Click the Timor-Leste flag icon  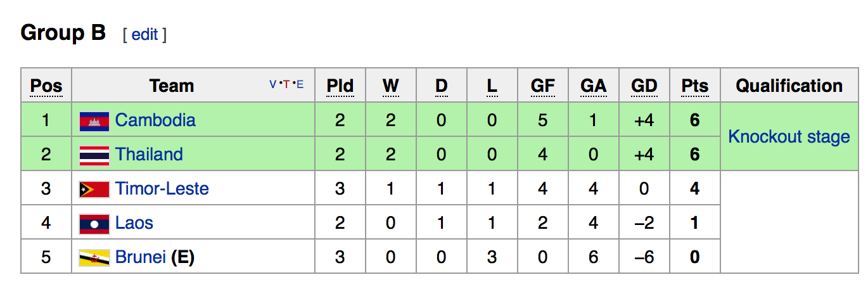coord(94,189)
